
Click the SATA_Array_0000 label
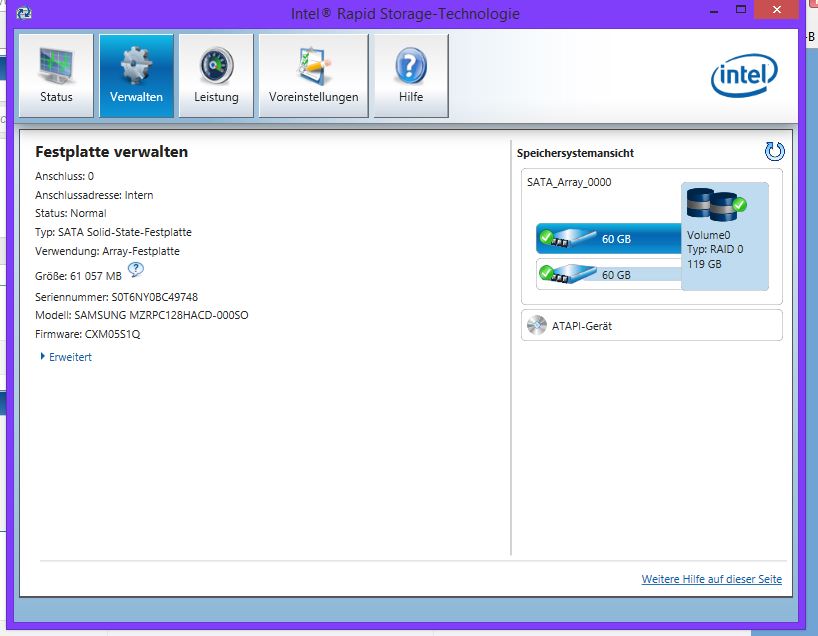569,182
